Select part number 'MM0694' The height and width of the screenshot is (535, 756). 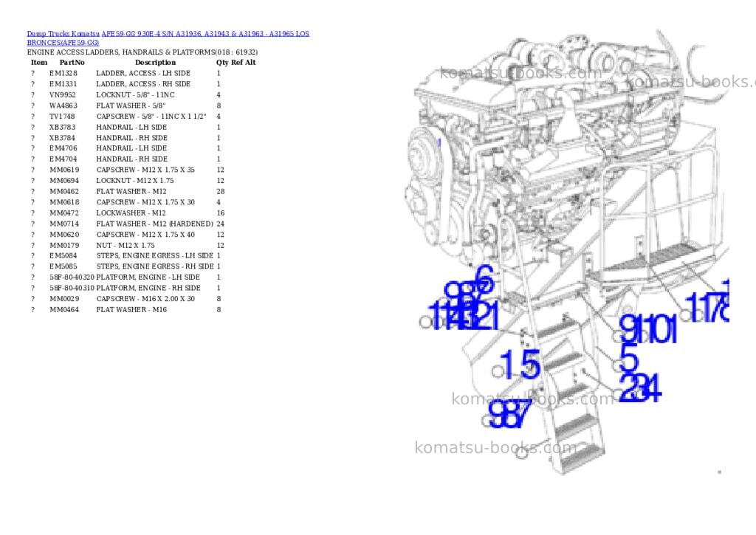click(x=64, y=181)
